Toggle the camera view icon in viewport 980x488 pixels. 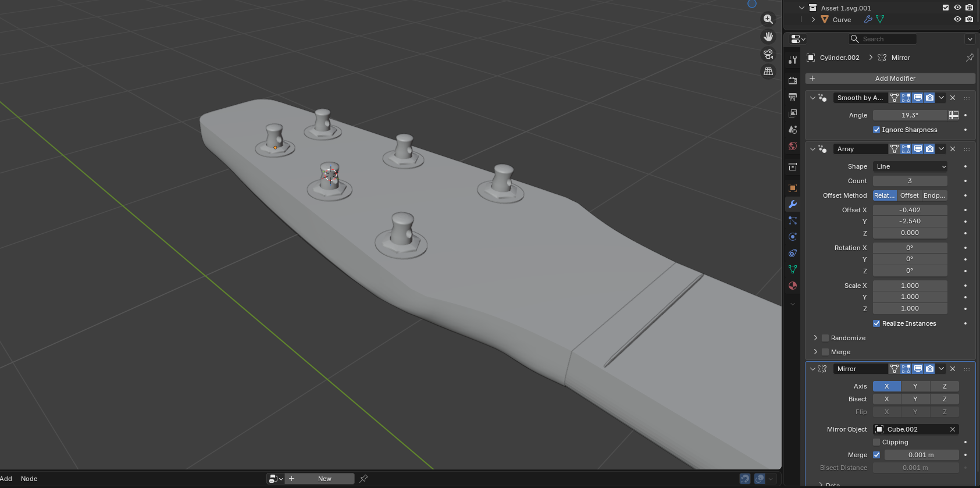click(x=768, y=54)
